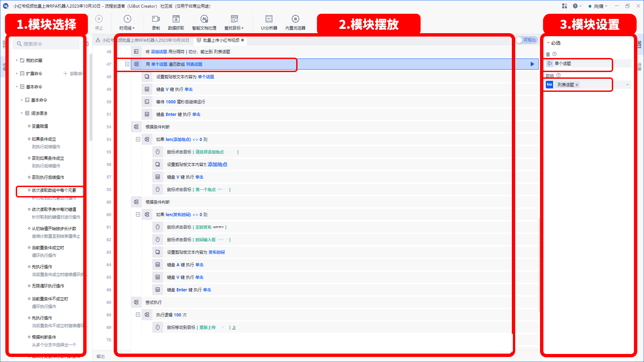Select the 如果条件成立 command

(x=44, y=139)
